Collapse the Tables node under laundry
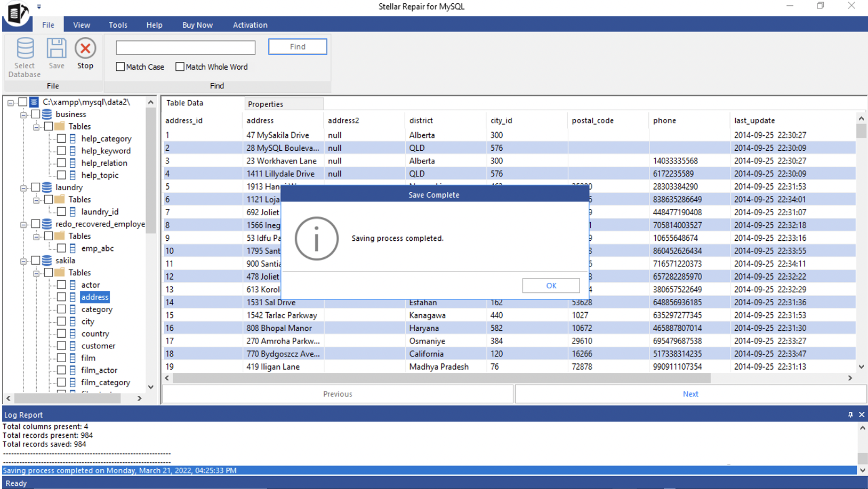The width and height of the screenshot is (868, 489). (x=36, y=199)
